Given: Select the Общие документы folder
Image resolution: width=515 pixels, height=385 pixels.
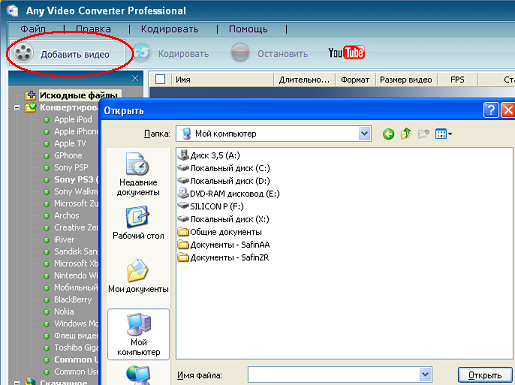Looking at the screenshot, I should tap(220, 232).
